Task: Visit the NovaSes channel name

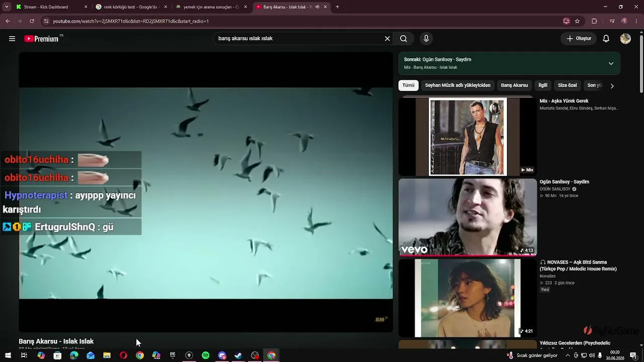Action: (547, 276)
